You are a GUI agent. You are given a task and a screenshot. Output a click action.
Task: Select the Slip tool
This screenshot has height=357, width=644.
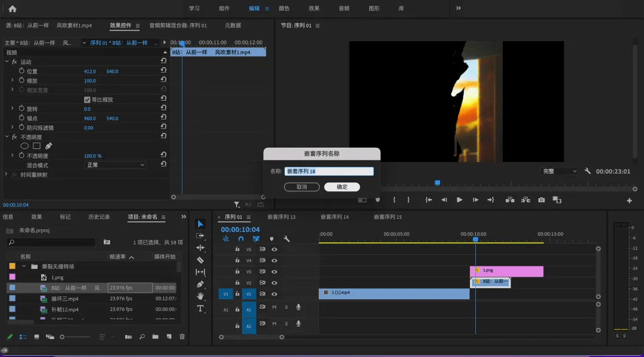point(200,272)
